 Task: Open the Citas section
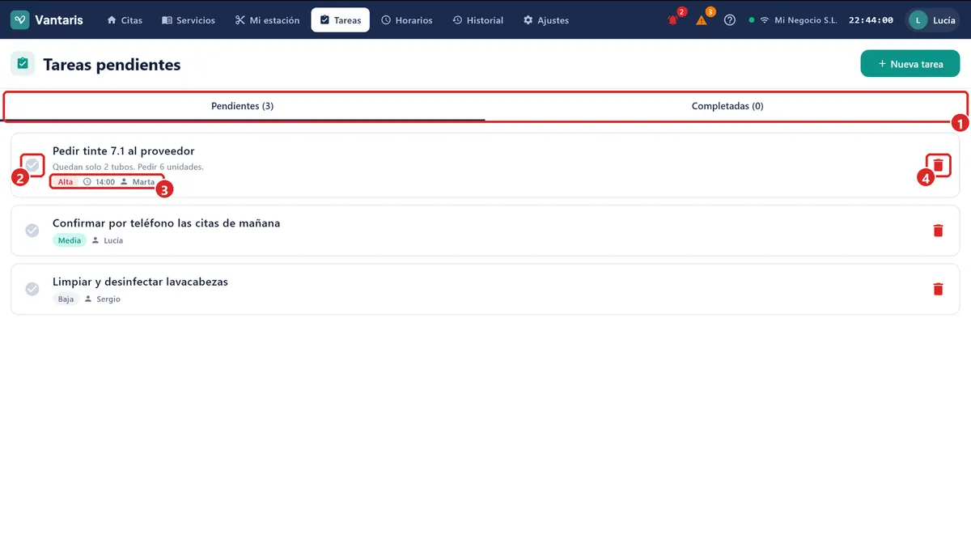[x=125, y=20]
